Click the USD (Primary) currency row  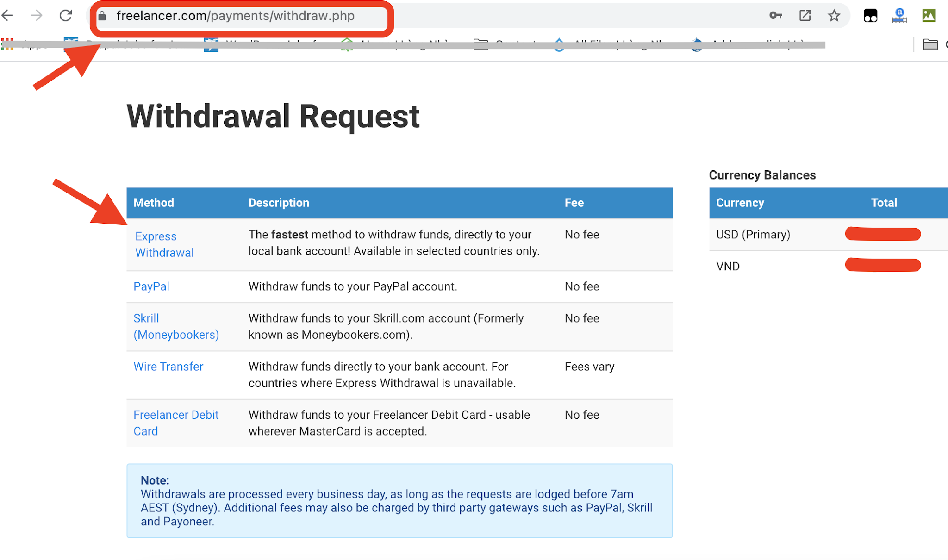click(753, 235)
